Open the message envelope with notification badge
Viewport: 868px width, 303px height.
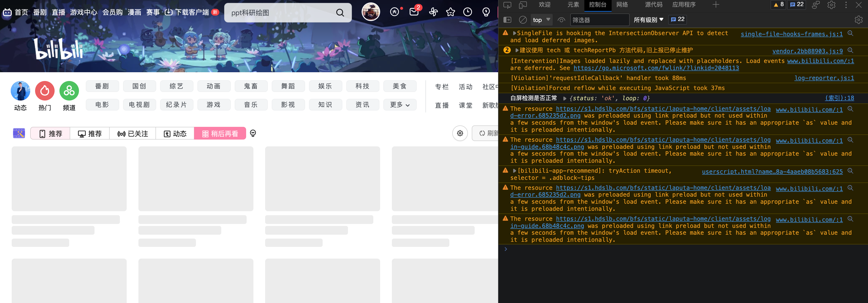(414, 12)
